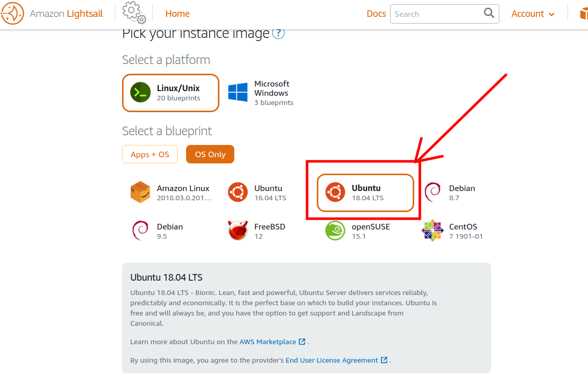Open the orange box icon at the header's right edge
The image size is (588, 379).
point(584,14)
